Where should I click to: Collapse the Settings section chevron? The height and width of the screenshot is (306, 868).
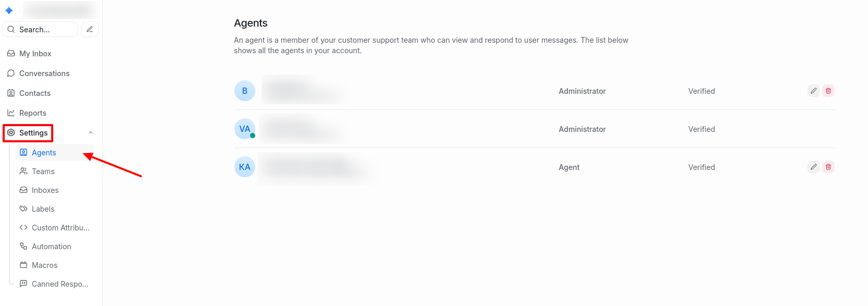(91, 133)
